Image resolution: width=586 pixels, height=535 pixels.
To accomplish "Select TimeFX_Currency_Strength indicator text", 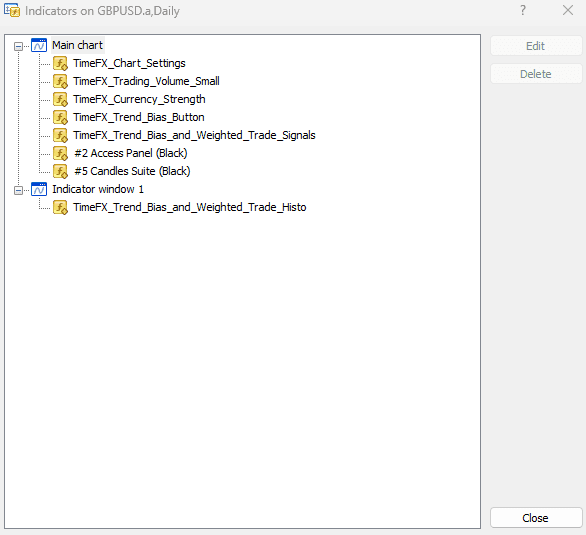I will 139,99.
